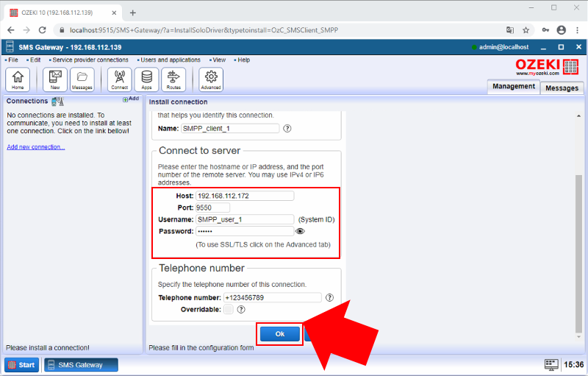Select the OZEKI 10 browser tab
The image size is (588, 376).
pyautogui.click(x=62, y=13)
